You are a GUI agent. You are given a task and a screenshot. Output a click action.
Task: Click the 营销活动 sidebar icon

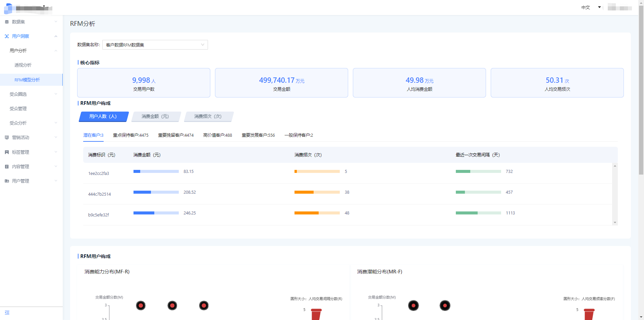7,137
